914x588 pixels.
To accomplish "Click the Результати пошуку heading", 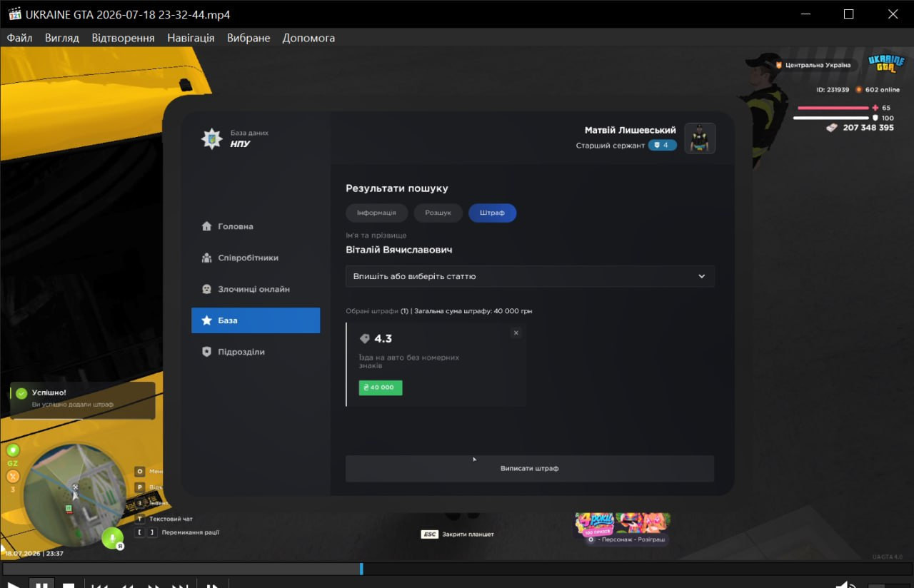I will click(x=397, y=188).
